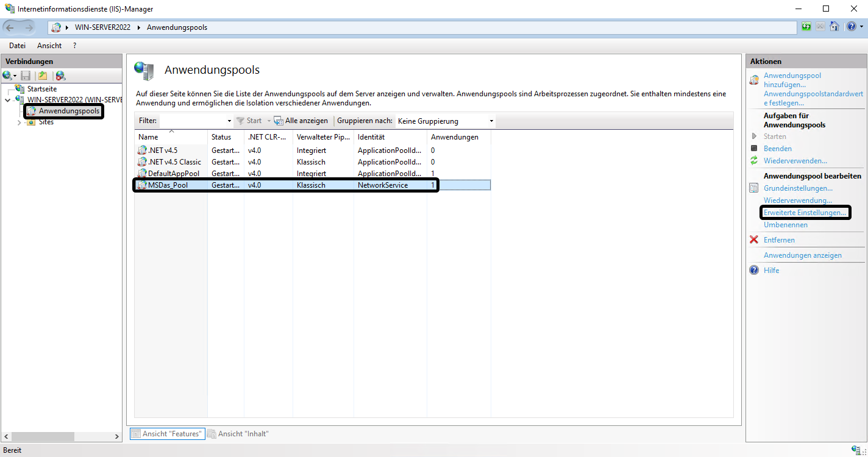Click the Hilfe question mark icon in Aktionen
868x457 pixels.
(754, 270)
